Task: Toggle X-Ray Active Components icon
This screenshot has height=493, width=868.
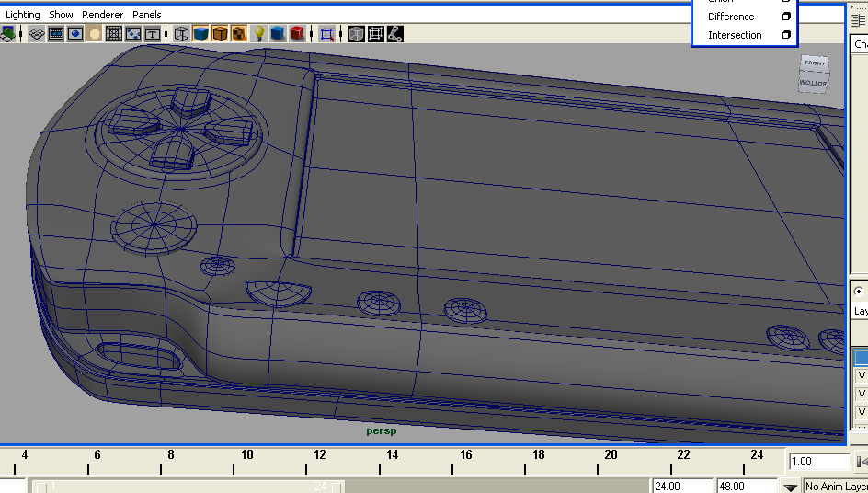Action: (x=375, y=34)
